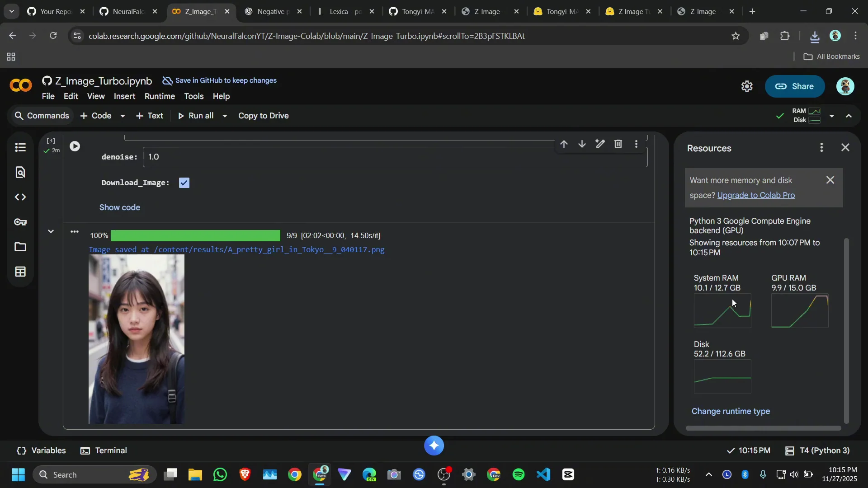Move cell down with arrow icon
Viewport: 868px width, 488px height.
pos(582,144)
